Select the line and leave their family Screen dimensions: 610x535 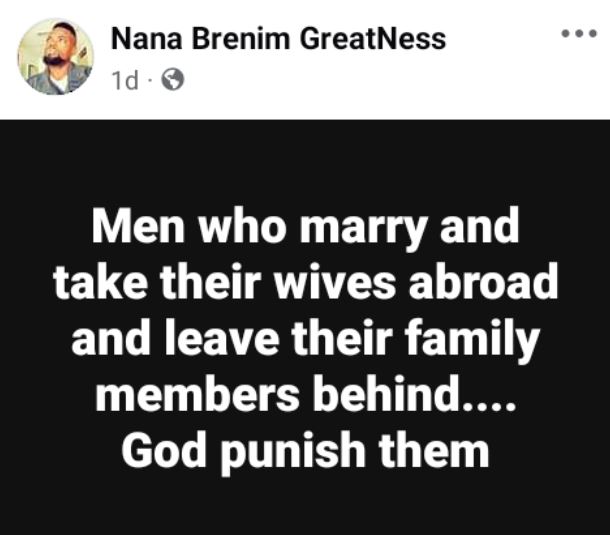(x=305, y=338)
